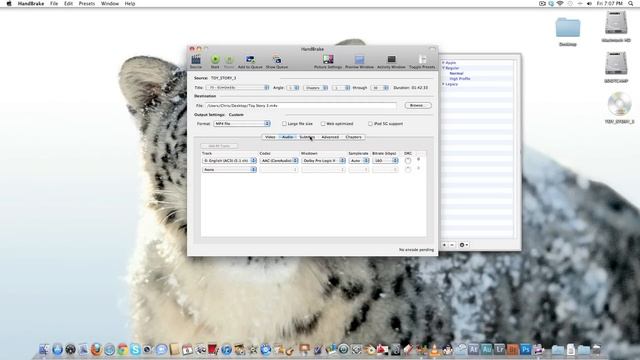Open Preview Window toolbar icon
The height and width of the screenshot is (360, 640).
pyautogui.click(x=359, y=61)
